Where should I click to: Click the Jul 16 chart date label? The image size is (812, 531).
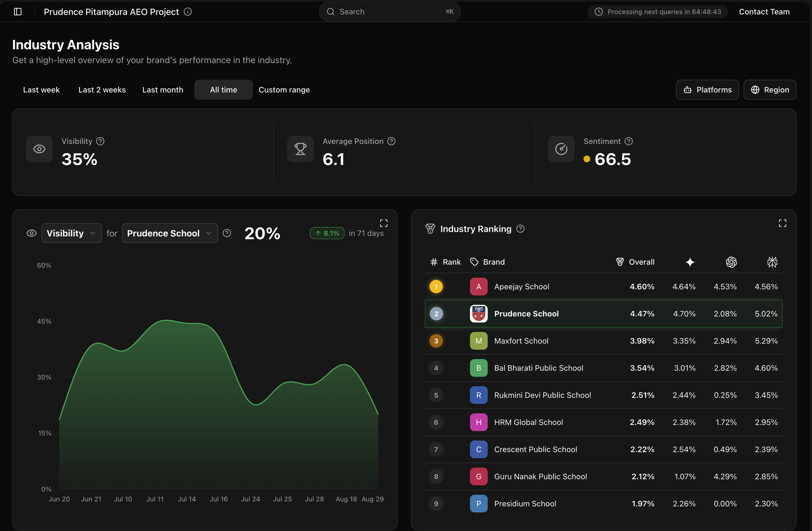pos(219,499)
